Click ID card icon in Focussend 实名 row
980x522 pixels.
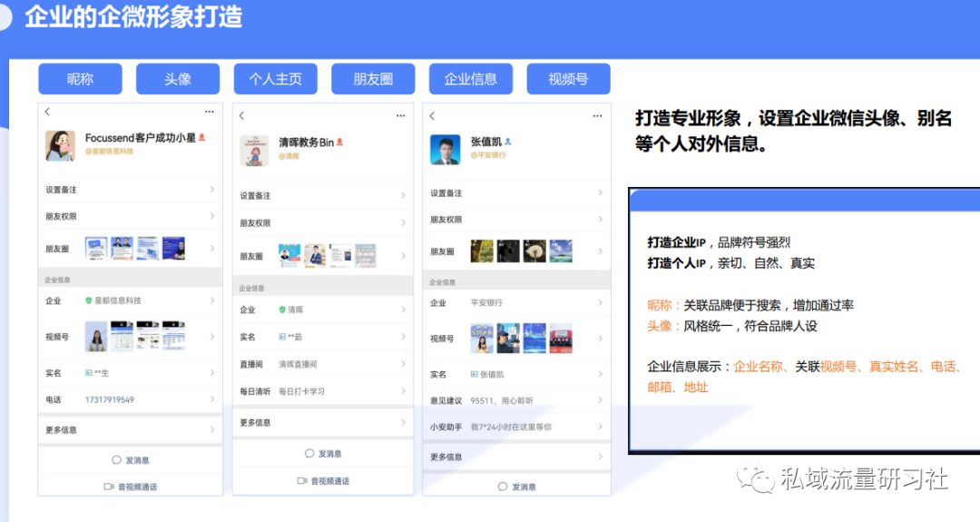coord(89,372)
